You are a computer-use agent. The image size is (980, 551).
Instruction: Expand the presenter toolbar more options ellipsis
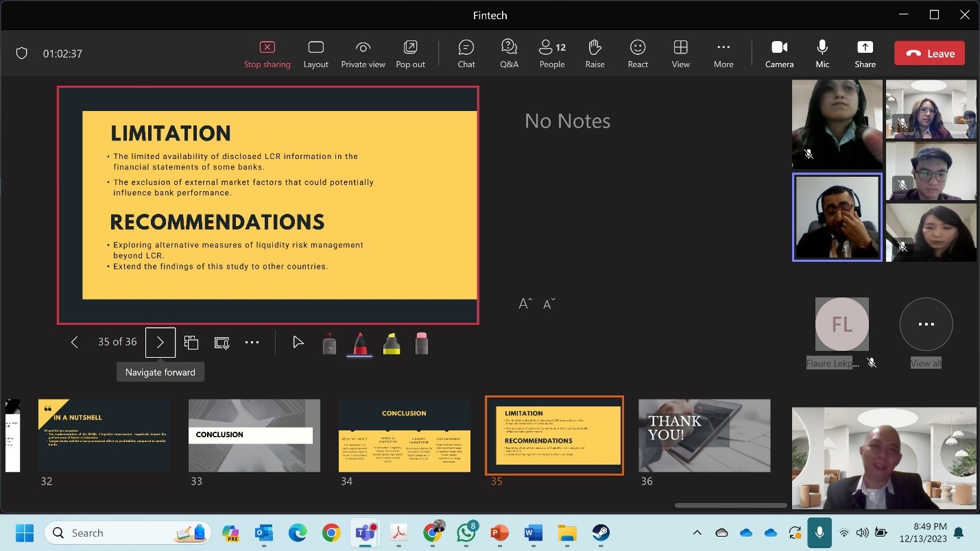[x=252, y=342]
